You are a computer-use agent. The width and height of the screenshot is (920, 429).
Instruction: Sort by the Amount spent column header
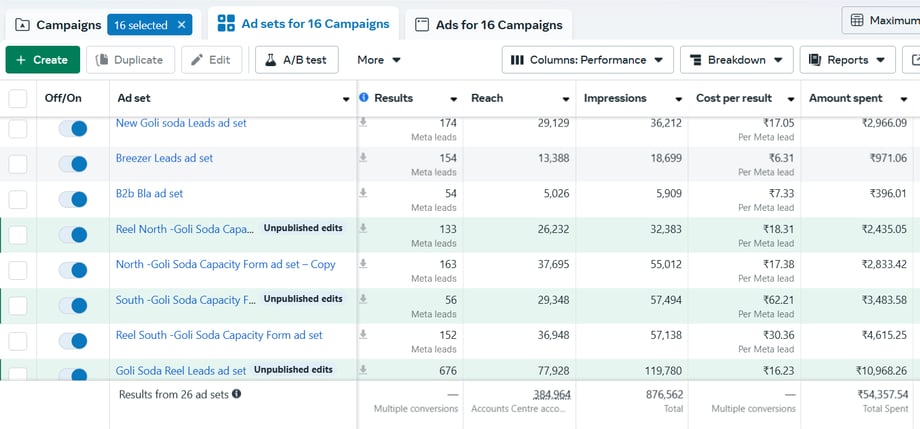pos(845,98)
